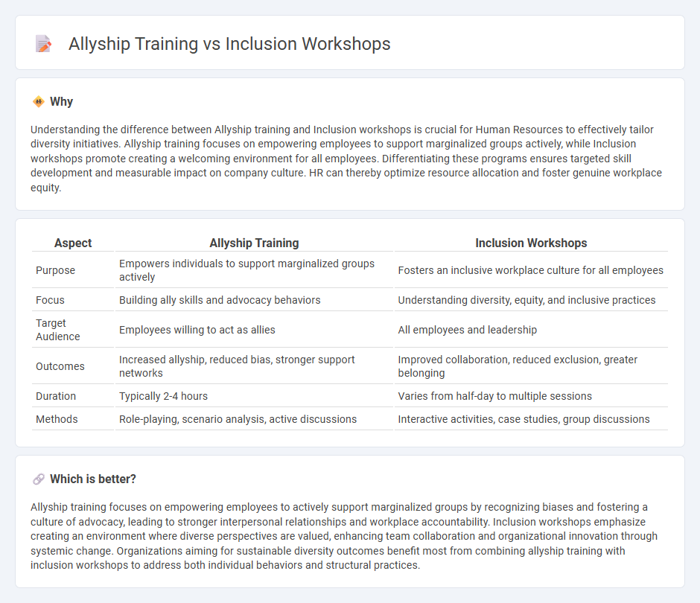Select the title 'Allyship Training vs Inclusion Workshops'
This screenshot has width=700, height=603.
229,44
